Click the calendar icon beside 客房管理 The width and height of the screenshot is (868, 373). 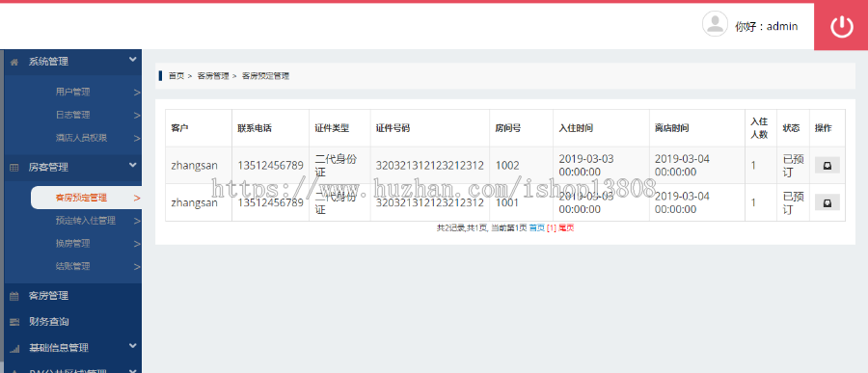[14, 296]
